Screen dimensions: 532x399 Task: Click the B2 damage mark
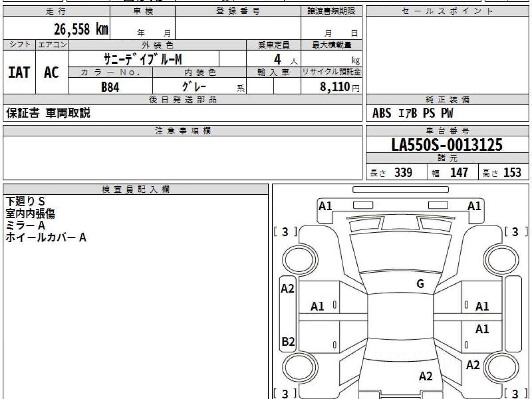coord(288,342)
